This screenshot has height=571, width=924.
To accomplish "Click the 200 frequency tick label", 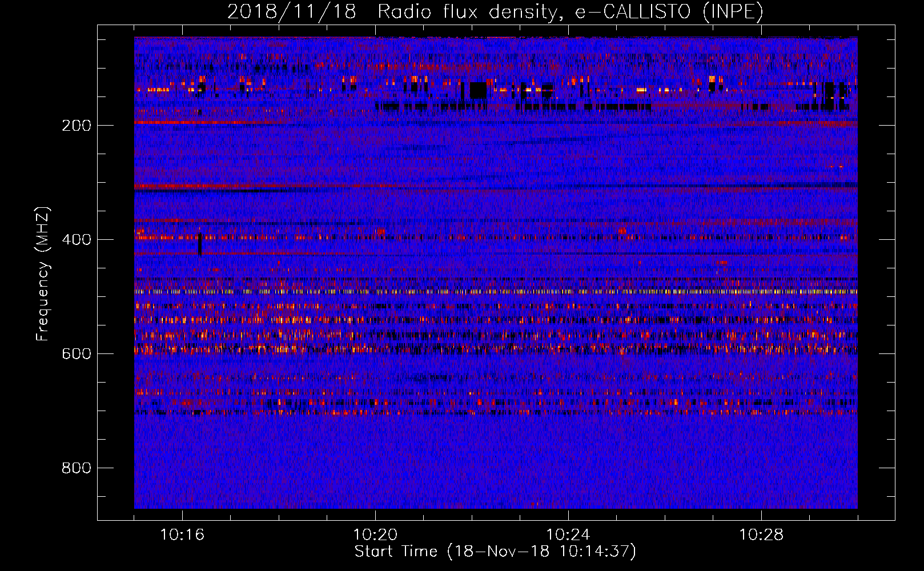I will point(77,126).
